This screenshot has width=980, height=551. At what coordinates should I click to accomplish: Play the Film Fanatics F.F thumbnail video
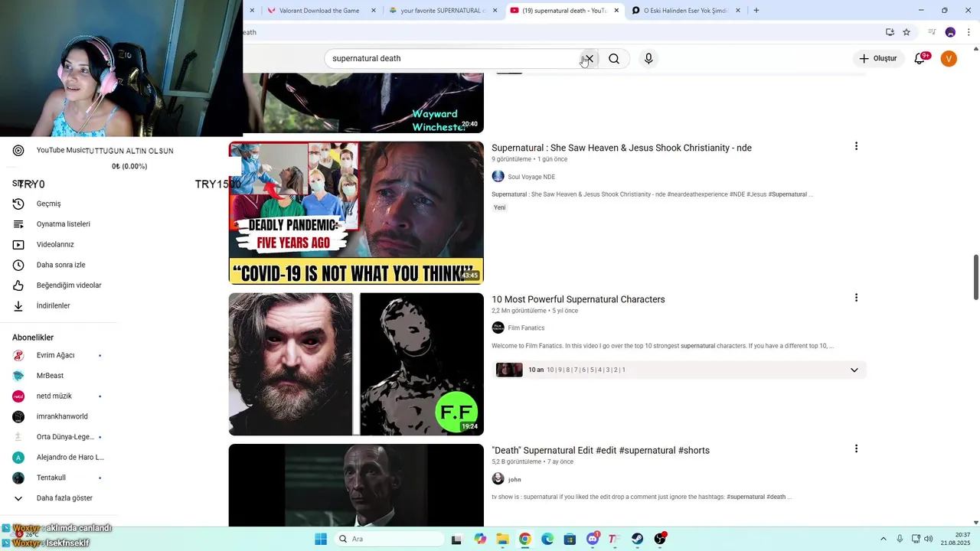[x=356, y=364]
